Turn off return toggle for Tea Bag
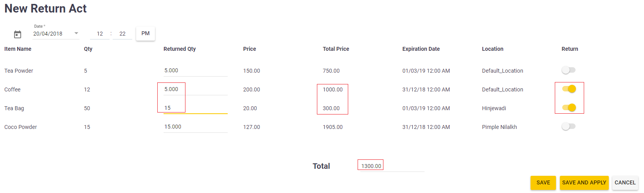Viewport: 644px width, 193px height. [x=569, y=108]
